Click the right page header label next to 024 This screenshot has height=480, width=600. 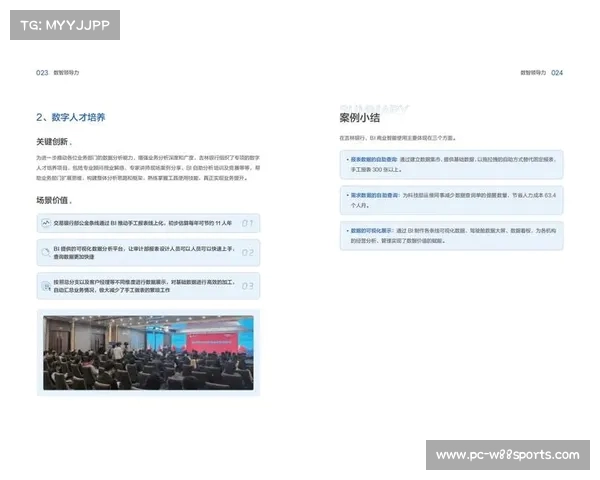point(533,73)
